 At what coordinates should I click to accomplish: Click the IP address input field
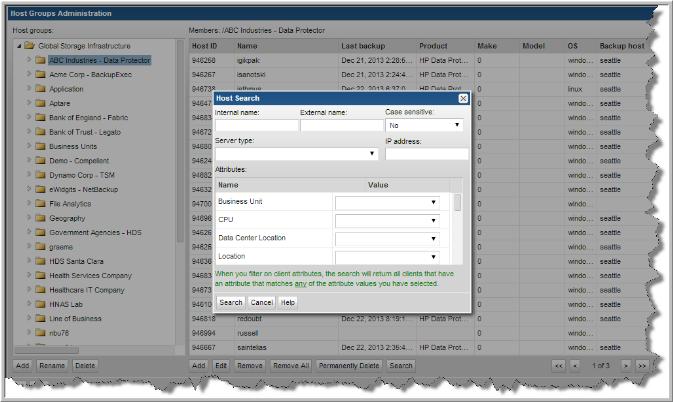(x=426, y=154)
